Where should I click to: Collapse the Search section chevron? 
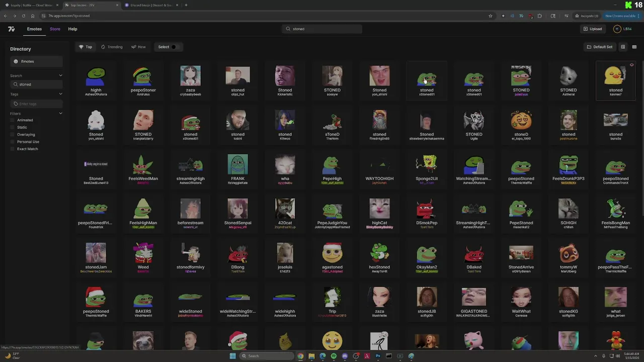tap(60, 75)
